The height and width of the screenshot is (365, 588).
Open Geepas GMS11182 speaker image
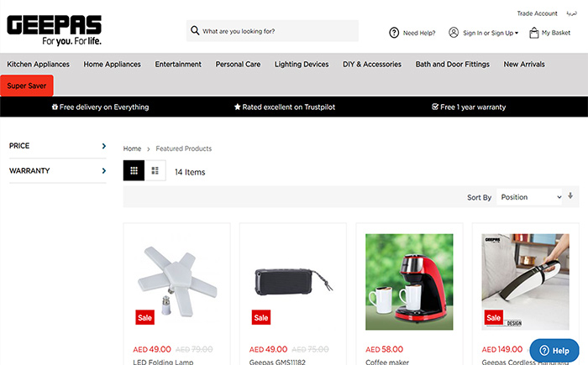click(x=293, y=282)
